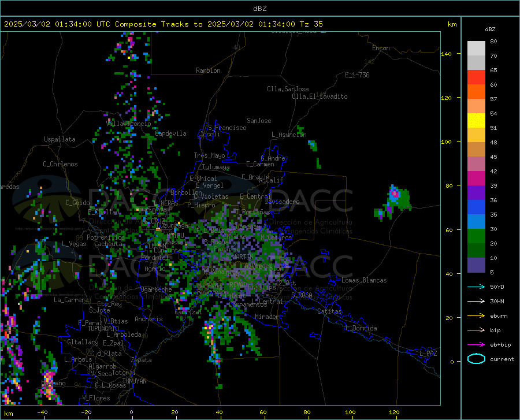This screenshot has height=420, width=520.
Task: Click the cyan 50YD arrow in legend
Action: 476,287
